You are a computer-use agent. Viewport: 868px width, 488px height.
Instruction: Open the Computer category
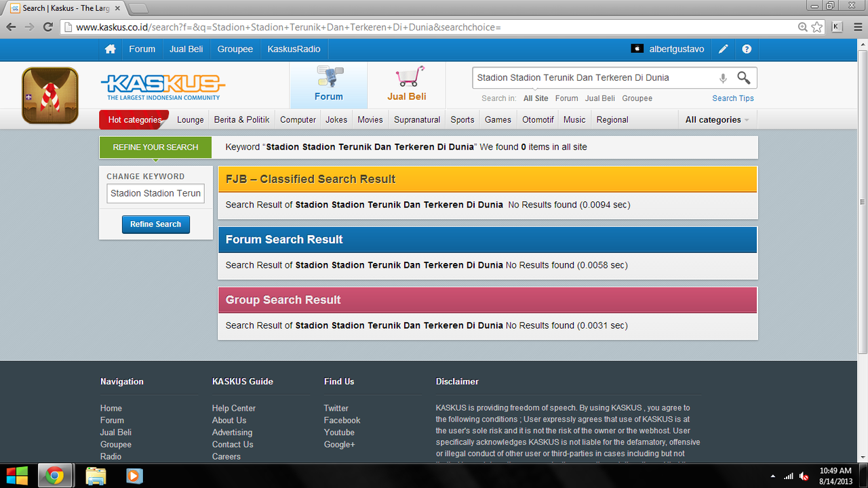pos(298,120)
